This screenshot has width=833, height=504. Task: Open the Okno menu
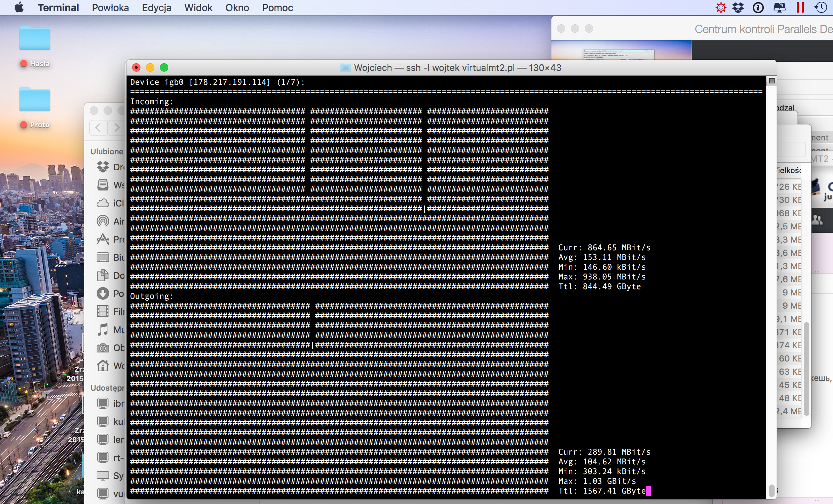pos(237,8)
